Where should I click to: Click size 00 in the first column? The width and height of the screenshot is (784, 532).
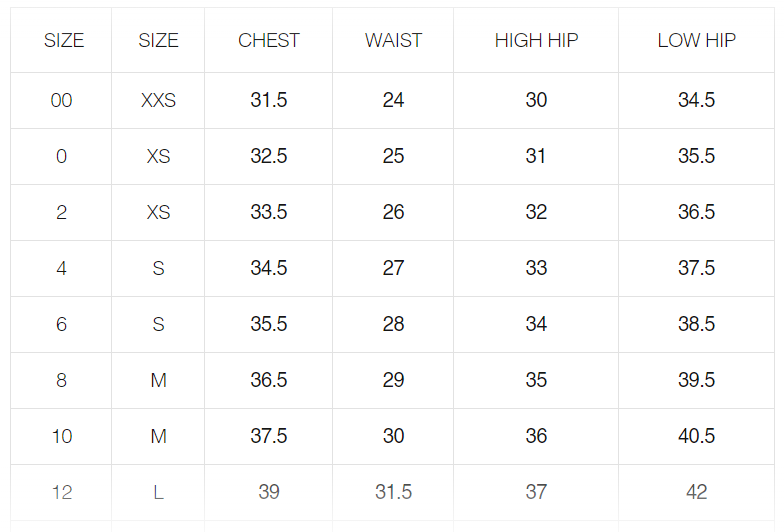61,101
